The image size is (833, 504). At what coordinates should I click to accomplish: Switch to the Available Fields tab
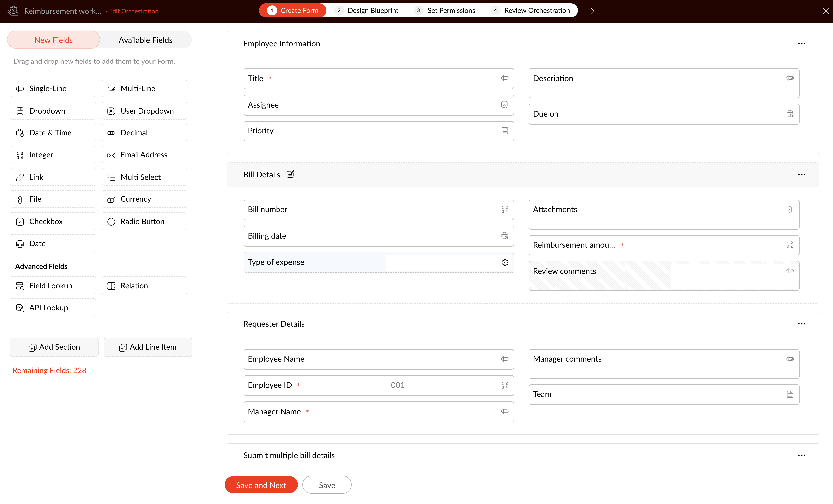(145, 40)
